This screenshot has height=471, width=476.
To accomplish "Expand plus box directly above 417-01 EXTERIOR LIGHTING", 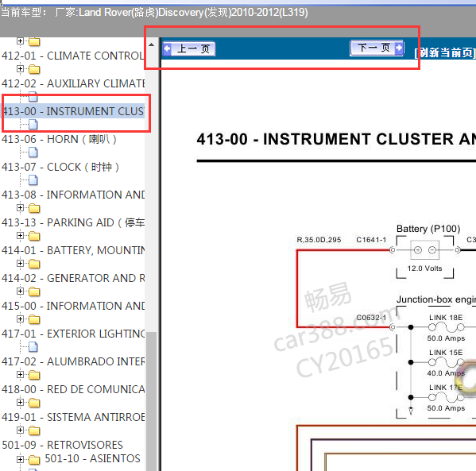I will 20,319.
